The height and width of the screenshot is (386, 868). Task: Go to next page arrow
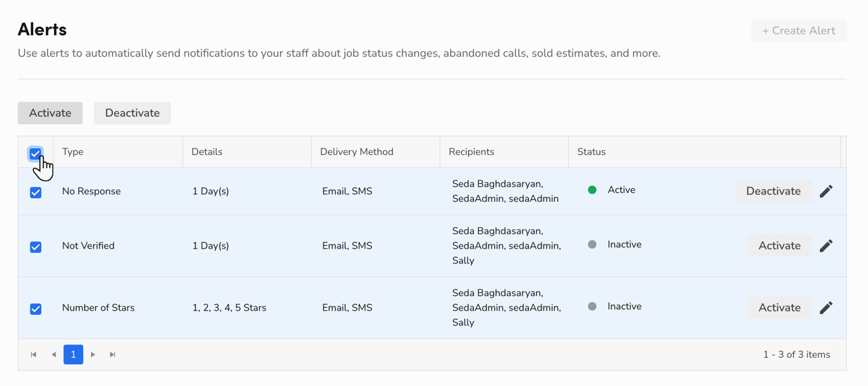pos(93,354)
